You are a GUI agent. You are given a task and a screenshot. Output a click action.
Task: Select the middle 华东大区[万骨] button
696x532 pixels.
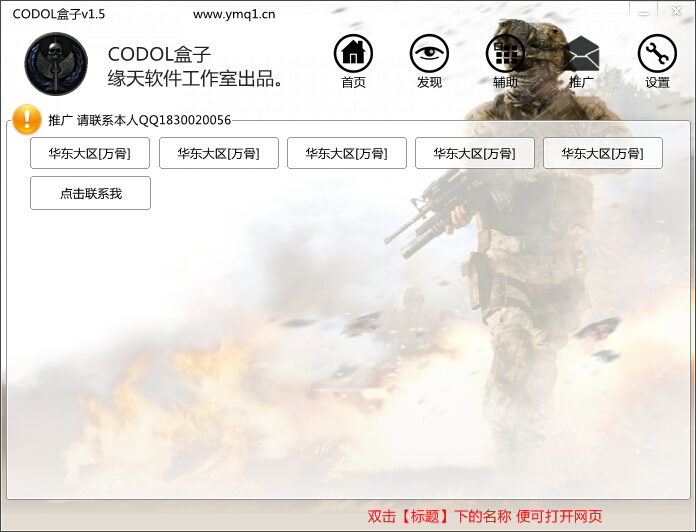(x=346, y=153)
